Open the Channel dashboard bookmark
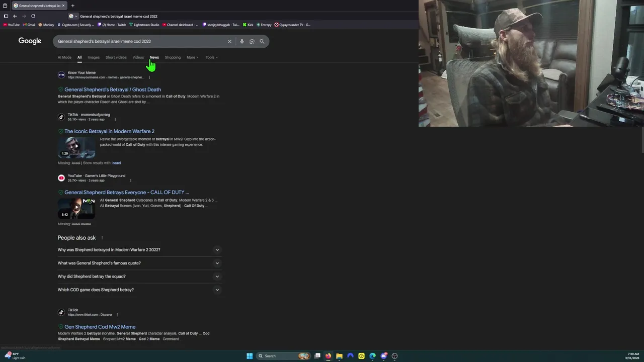The height and width of the screenshot is (362, 644). (x=181, y=25)
